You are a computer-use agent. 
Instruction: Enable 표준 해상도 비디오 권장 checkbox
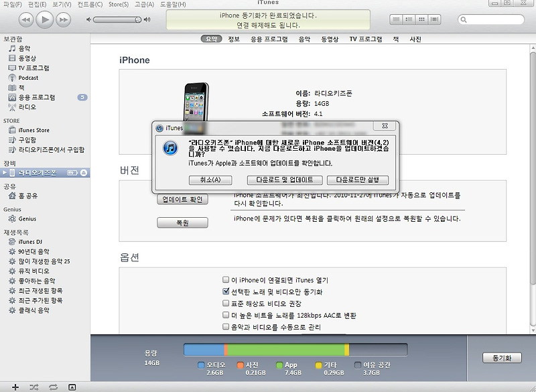tap(226, 303)
